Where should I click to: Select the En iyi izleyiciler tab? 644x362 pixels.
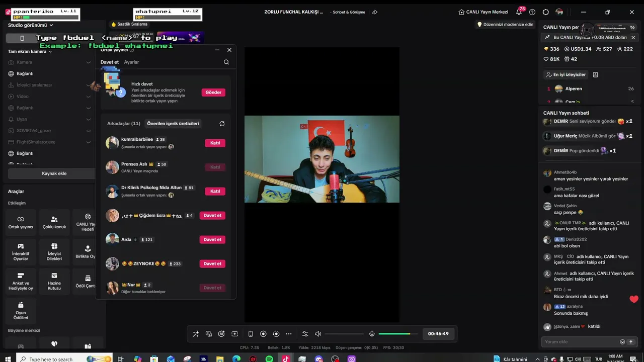(x=566, y=74)
